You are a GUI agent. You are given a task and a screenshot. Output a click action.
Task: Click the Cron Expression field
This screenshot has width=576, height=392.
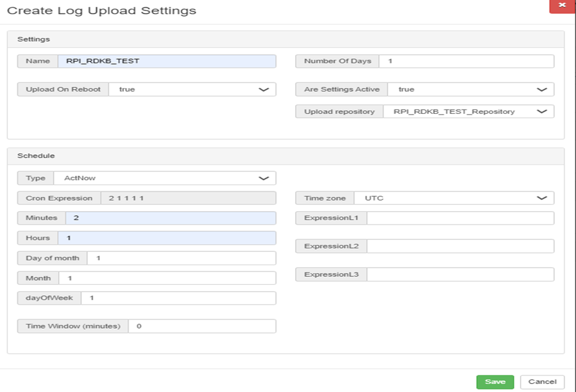pyautogui.click(x=187, y=198)
